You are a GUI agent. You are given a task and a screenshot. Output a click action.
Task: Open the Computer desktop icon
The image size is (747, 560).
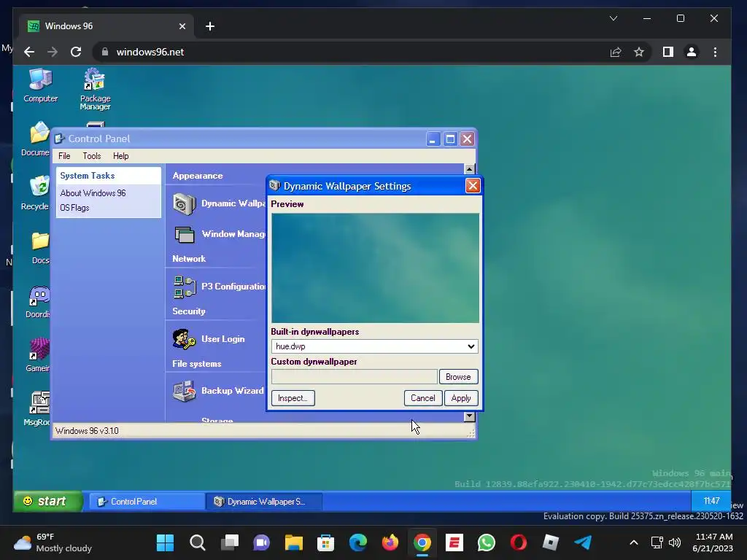click(41, 86)
